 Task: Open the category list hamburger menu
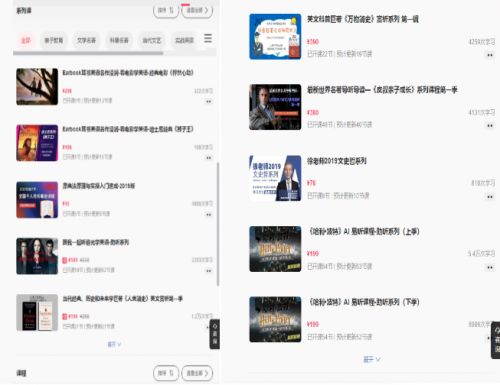coord(208,38)
